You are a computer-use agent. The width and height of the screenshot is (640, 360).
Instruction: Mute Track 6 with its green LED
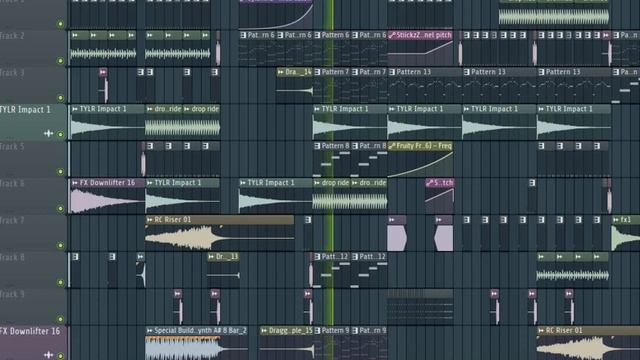coord(60,209)
